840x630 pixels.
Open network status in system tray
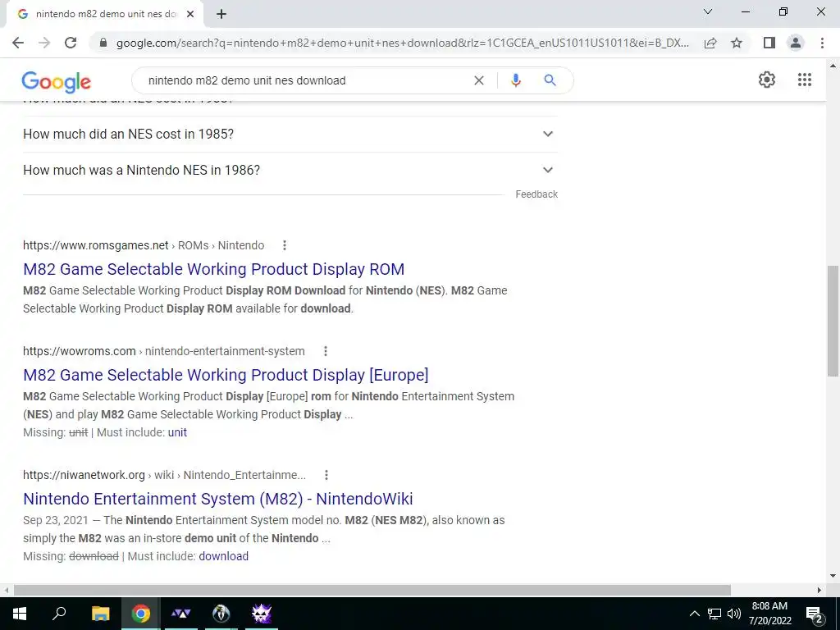(x=714, y=614)
